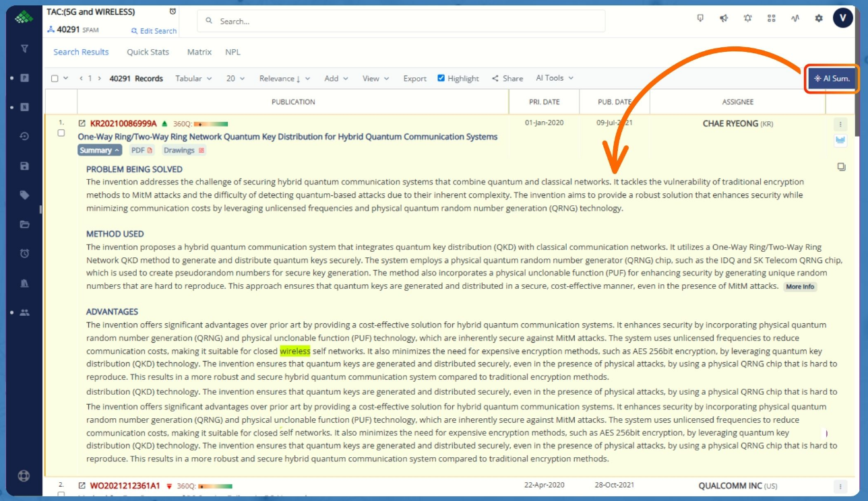The width and height of the screenshot is (868, 501).
Task: Toggle the Highlight checkbox
Action: click(x=441, y=78)
